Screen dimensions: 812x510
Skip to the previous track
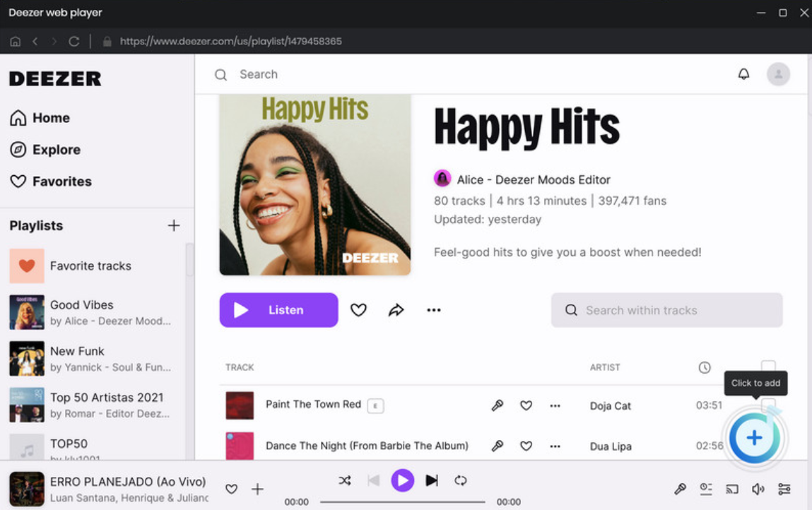pos(373,480)
